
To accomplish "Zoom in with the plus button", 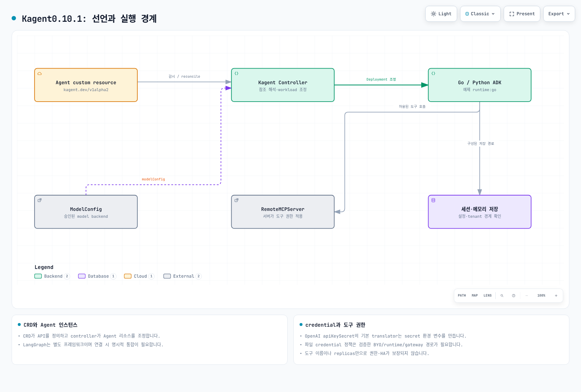I will (556, 295).
